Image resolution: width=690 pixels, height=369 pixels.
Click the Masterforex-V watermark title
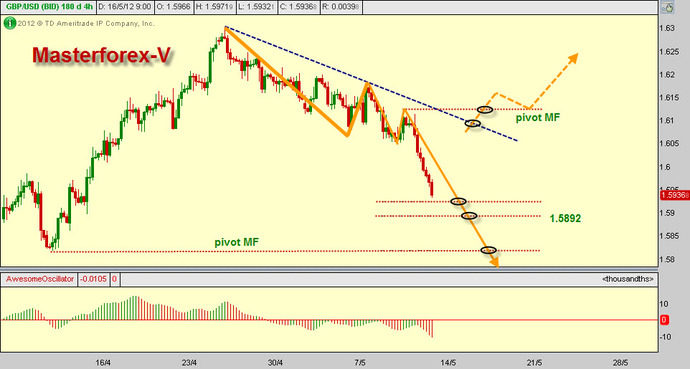pyautogui.click(x=101, y=56)
